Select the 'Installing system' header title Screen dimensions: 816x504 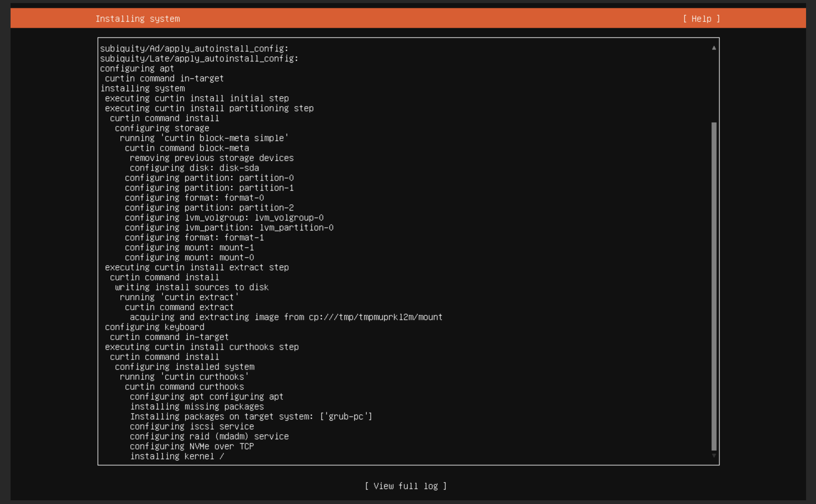click(x=138, y=19)
